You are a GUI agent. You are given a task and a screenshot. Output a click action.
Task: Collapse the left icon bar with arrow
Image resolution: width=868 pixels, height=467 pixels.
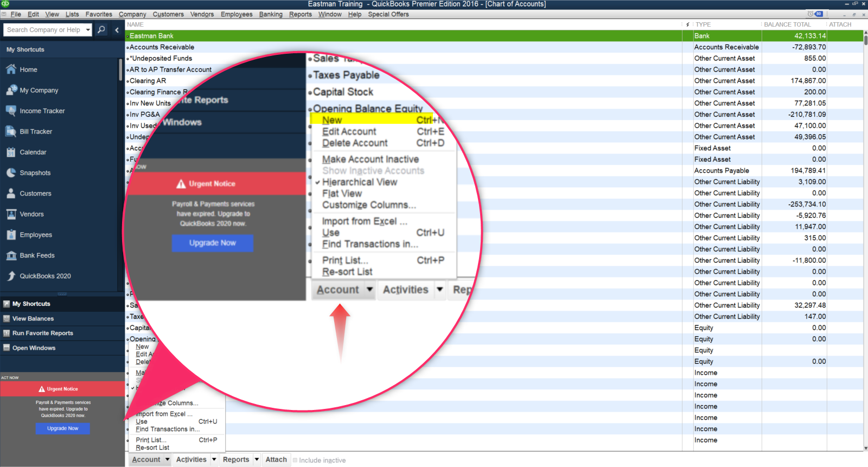(x=117, y=30)
